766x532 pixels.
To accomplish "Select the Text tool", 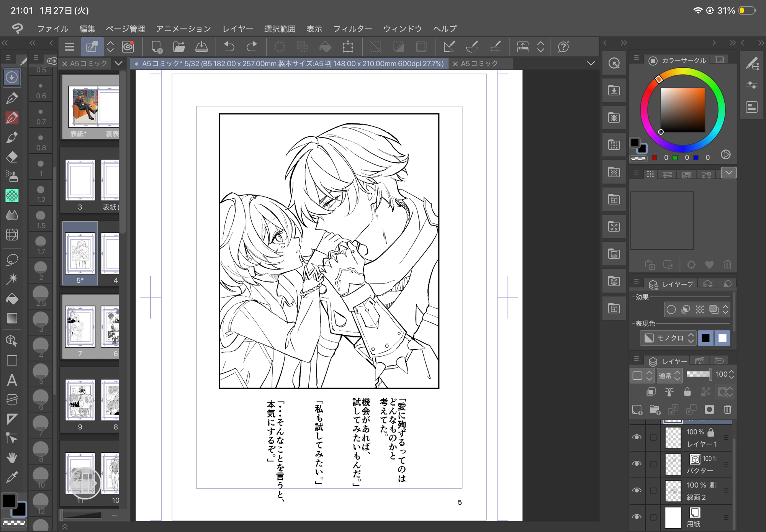I will pos(12,380).
